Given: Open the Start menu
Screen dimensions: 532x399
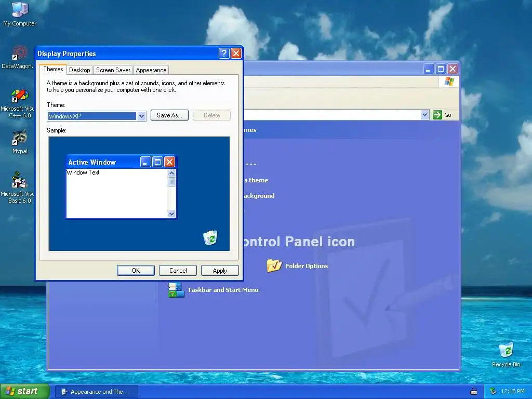Looking at the screenshot, I should [x=24, y=392].
